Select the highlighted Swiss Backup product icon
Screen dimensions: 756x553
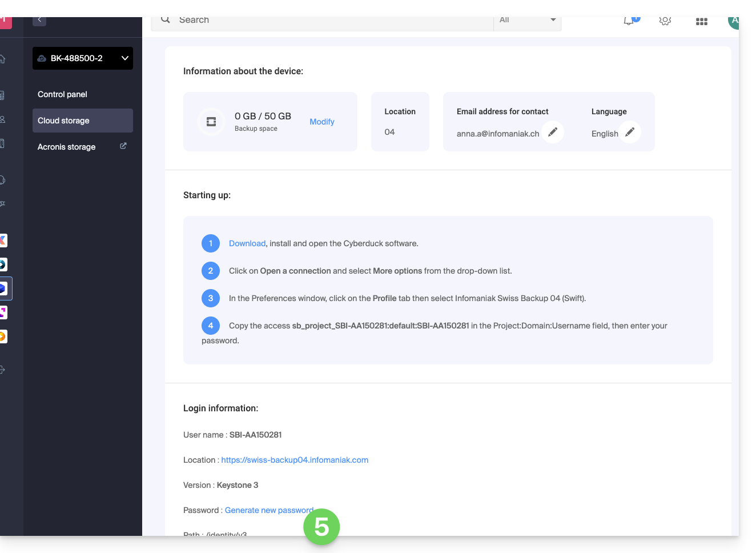coord(3,288)
